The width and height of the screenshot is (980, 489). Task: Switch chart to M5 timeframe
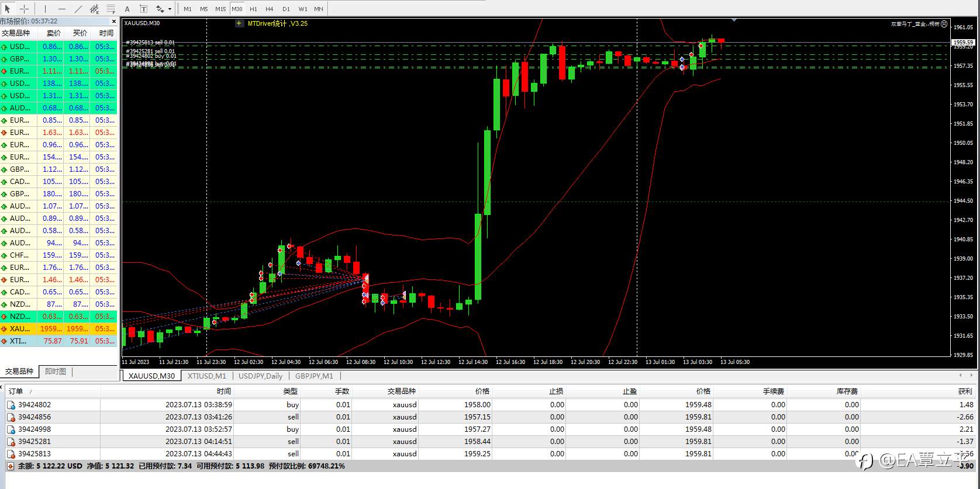coord(203,9)
